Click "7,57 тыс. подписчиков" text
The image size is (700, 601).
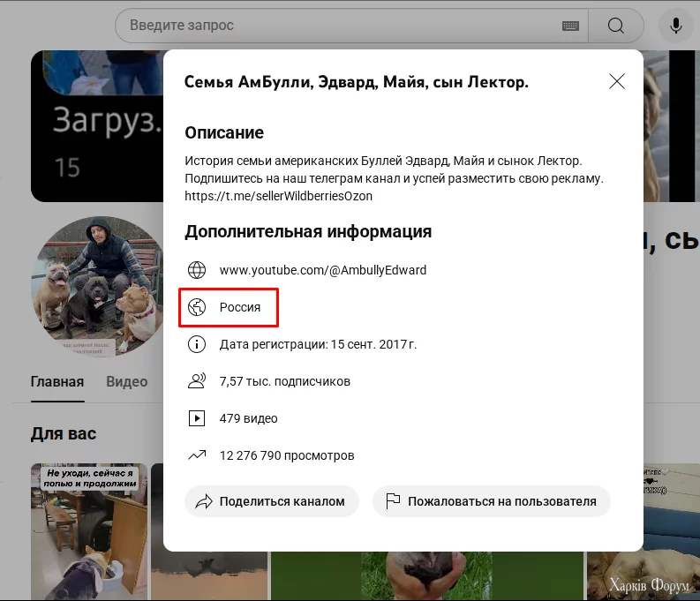click(x=285, y=381)
